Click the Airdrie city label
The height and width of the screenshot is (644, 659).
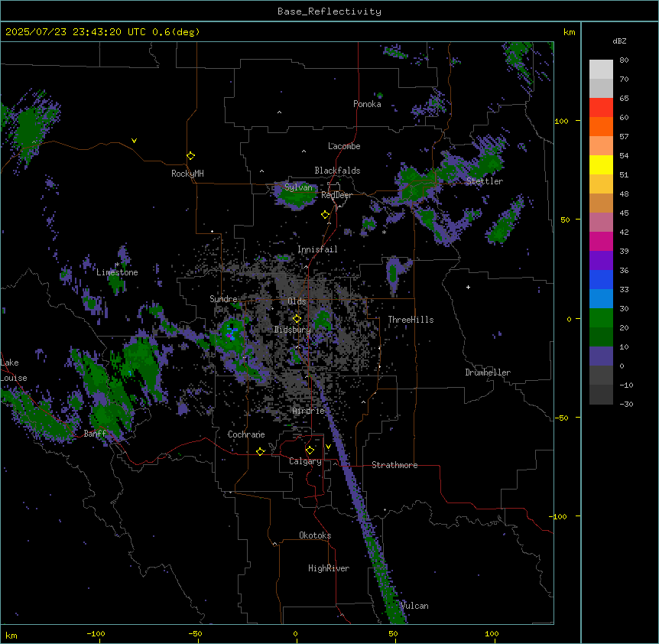(309, 411)
